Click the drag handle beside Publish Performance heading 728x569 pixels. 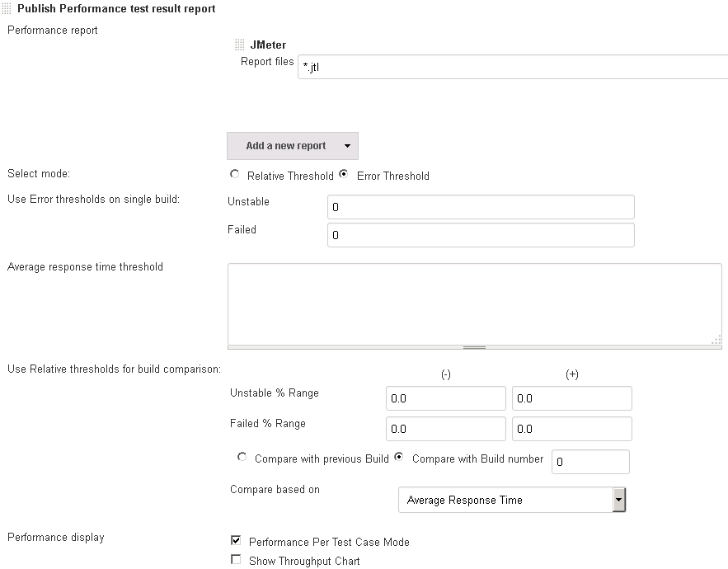tap(8, 9)
